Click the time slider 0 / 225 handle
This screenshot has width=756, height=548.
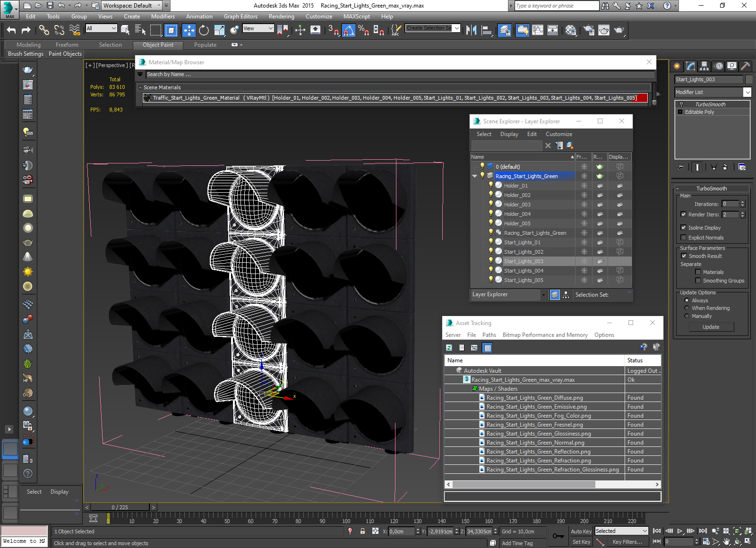(x=120, y=507)
